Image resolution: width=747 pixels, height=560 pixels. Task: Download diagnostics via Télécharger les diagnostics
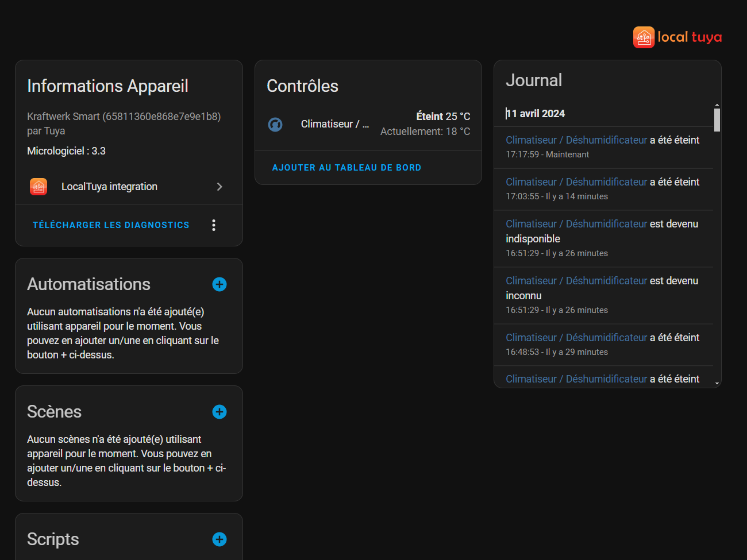111,225
